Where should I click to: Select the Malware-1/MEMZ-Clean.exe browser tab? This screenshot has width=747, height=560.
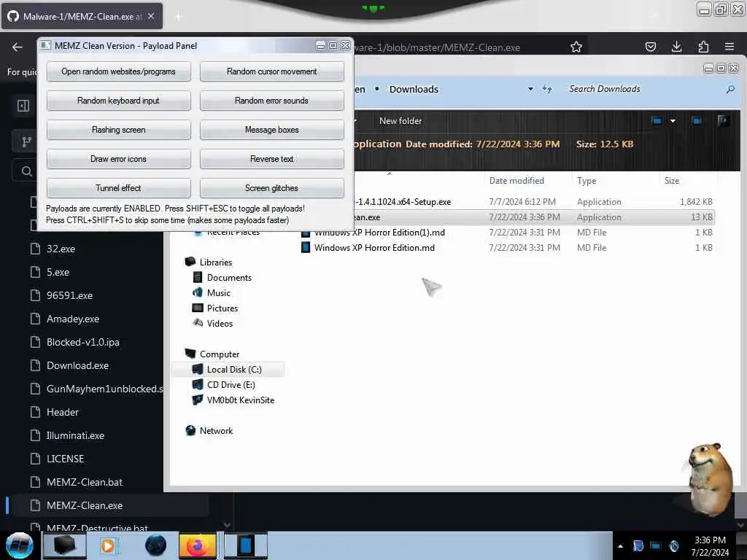point(82,16)
